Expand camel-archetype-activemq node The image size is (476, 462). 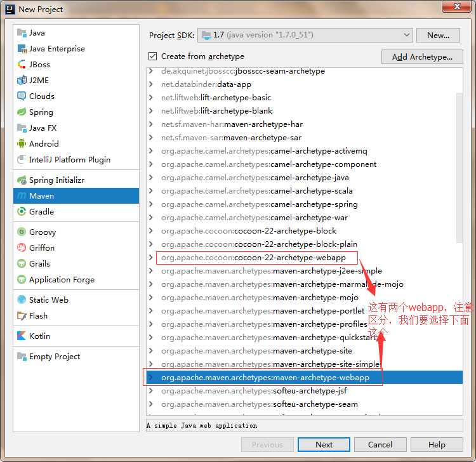(151, 151)
